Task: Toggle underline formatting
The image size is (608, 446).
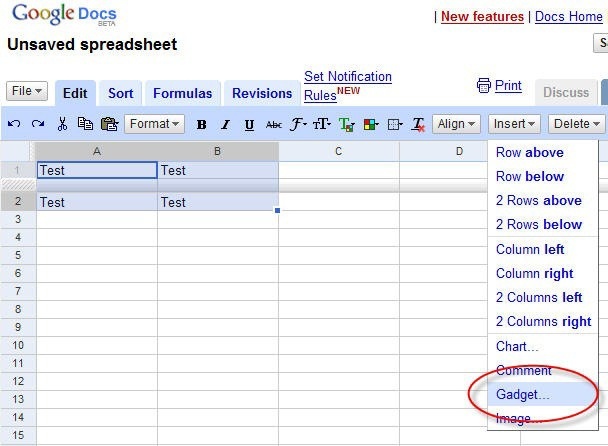Action: point(249,125)
